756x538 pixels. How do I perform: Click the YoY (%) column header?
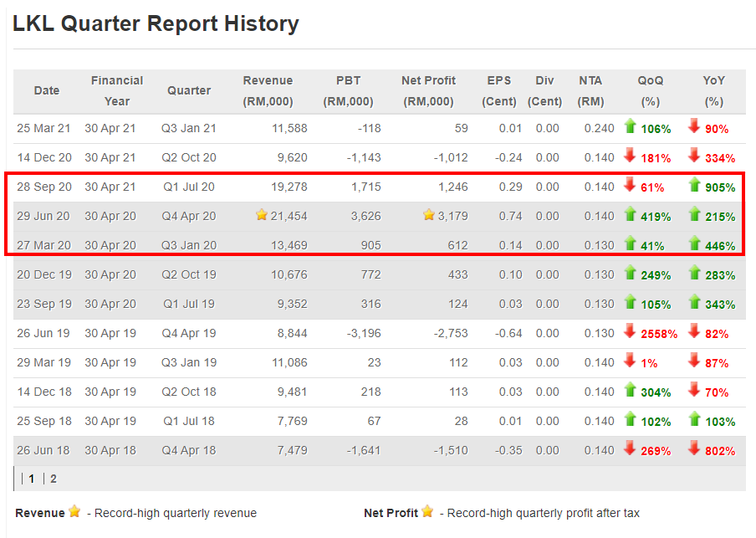713,90
